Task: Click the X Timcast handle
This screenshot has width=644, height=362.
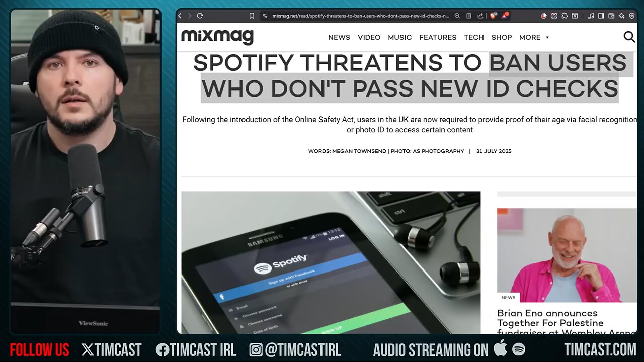Action: tap(112, 350)
